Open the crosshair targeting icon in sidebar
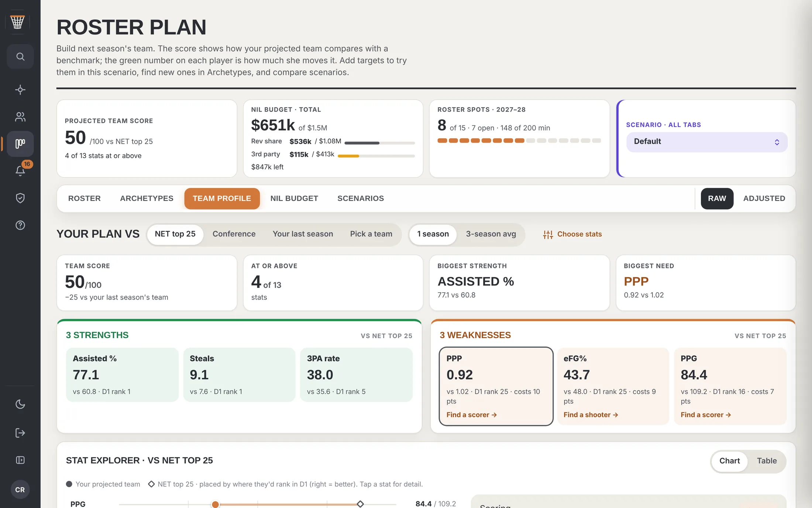The image size is (812, 508). click(20, 90)
